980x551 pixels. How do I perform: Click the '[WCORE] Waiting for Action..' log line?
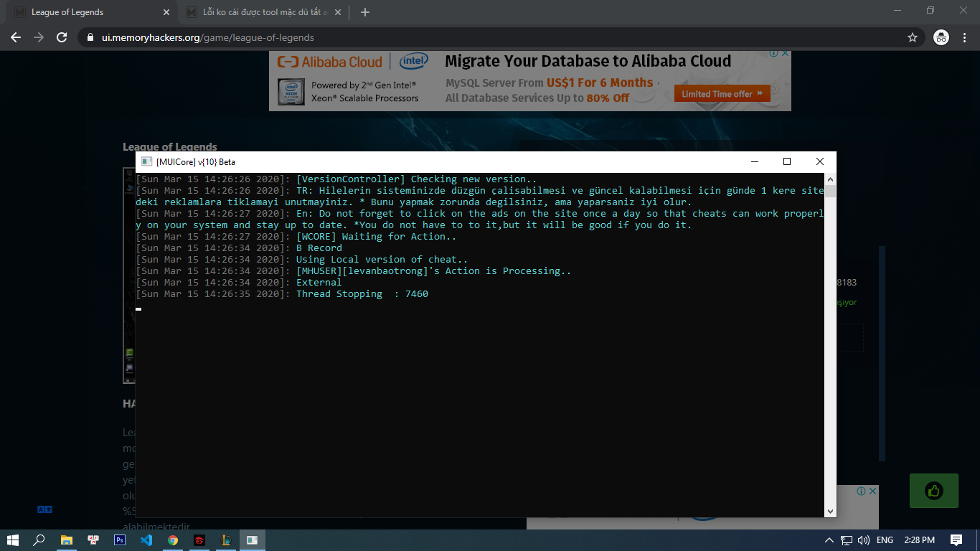coord(377,236)
